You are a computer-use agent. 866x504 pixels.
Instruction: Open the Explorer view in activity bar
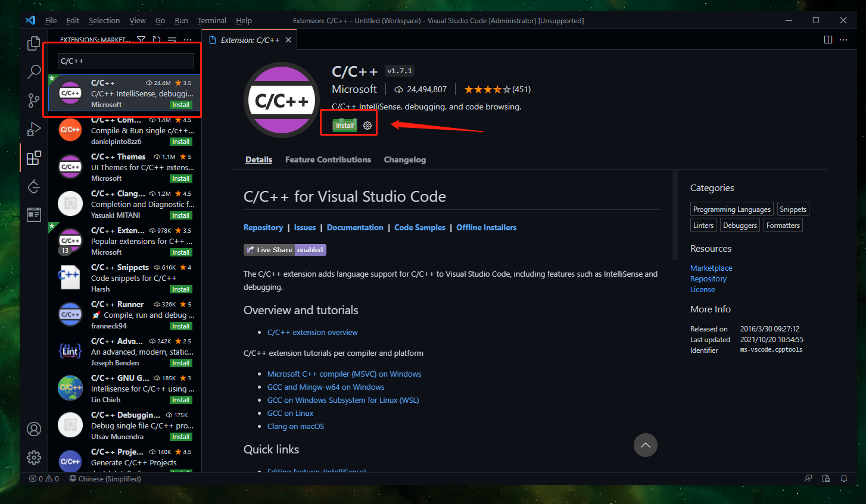click(34, 43)
